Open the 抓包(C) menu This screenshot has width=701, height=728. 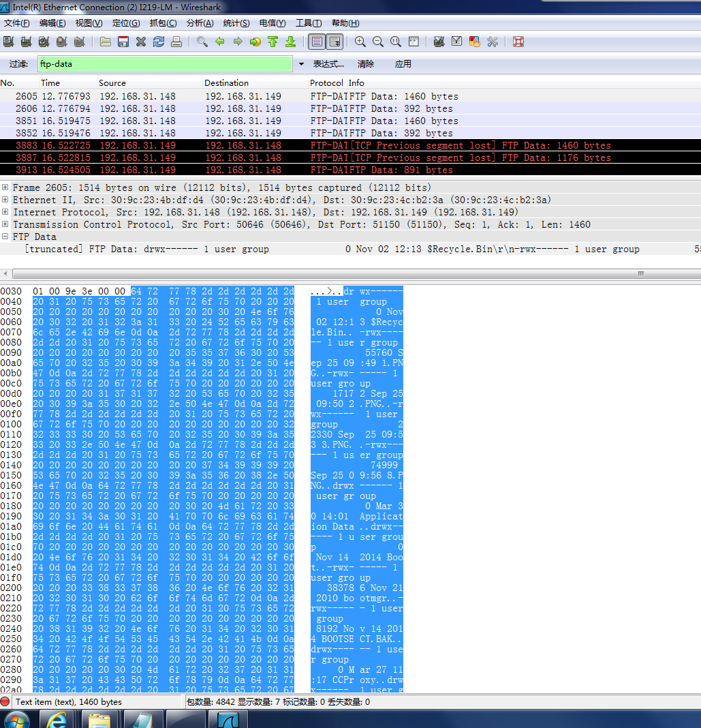coord(163,23)
